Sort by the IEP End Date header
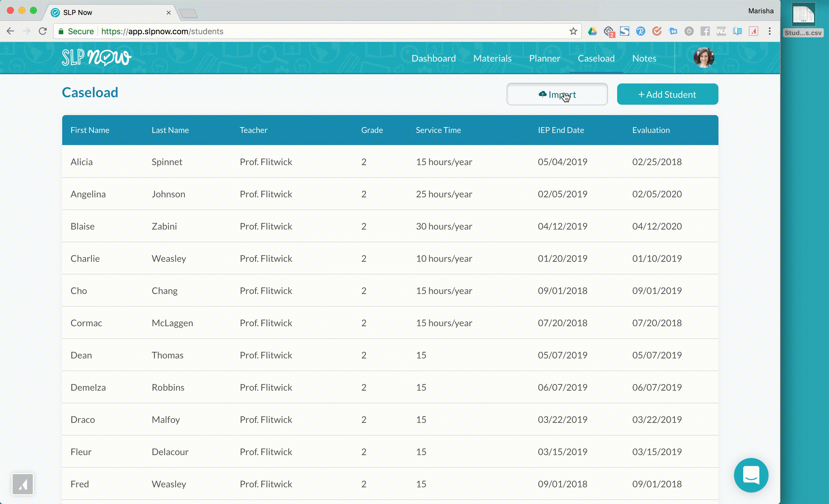This screenshot has width=829, height=504. click(560, 130)
